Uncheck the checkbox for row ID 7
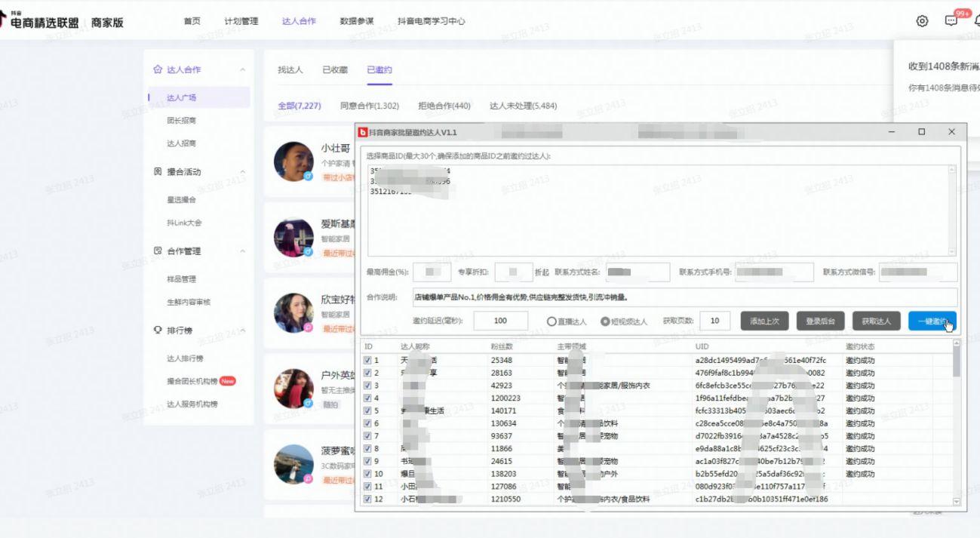The image size is (980, 538). tap(367, 436)
